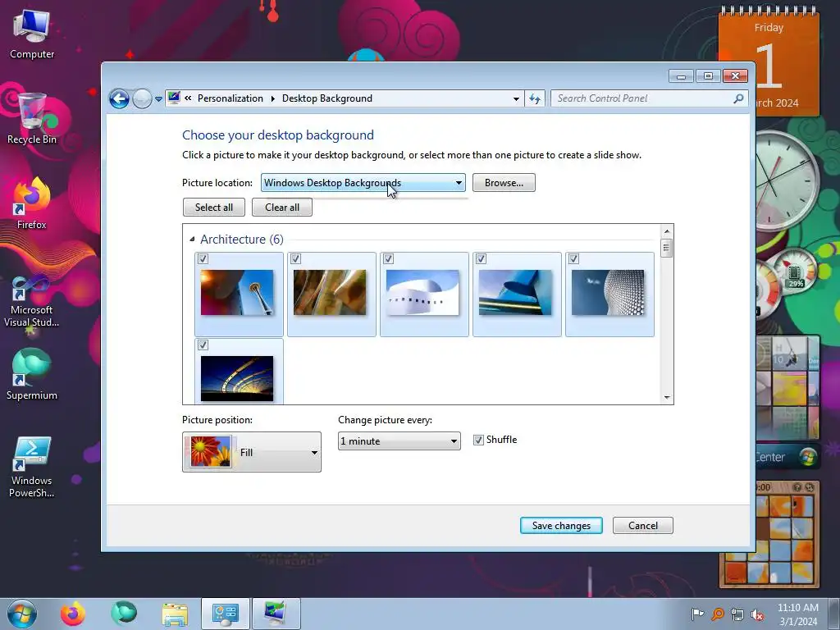Click the Refresh button in address bar
This screenshot has height=630, width=840.
click(535, 98)
